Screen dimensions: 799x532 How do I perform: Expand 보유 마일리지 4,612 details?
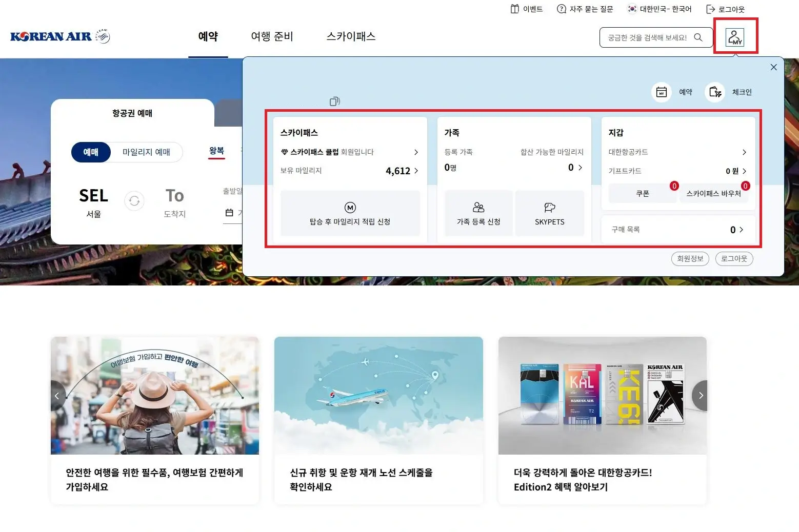coord(416,171)
